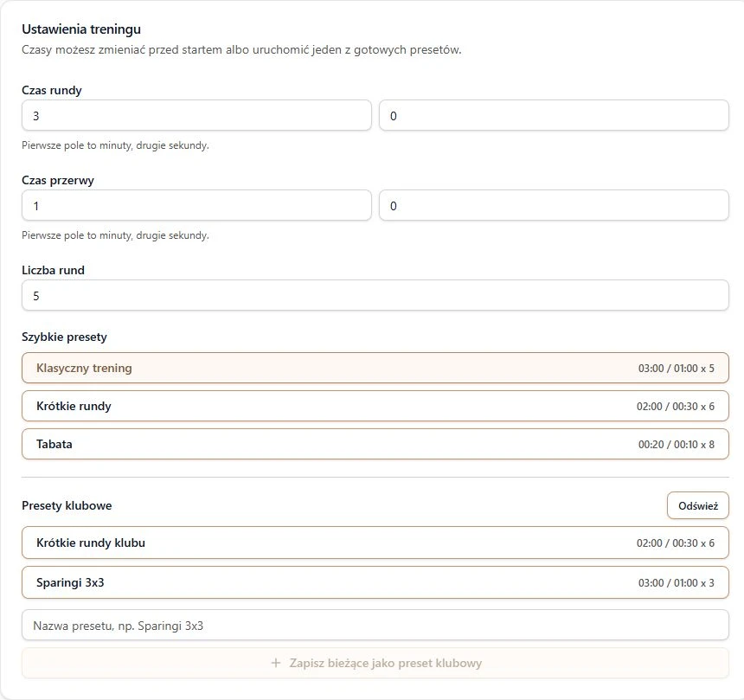Screen dimensions: 744x700
Task: Click the Ustawienia treningu heading
Action: point(81,29)
